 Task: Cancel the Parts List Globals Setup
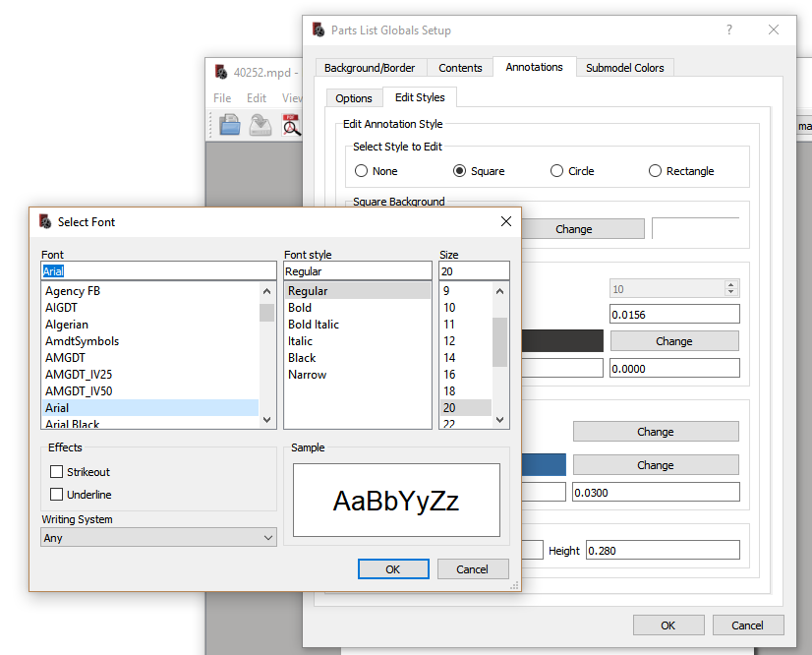point(748,625)
